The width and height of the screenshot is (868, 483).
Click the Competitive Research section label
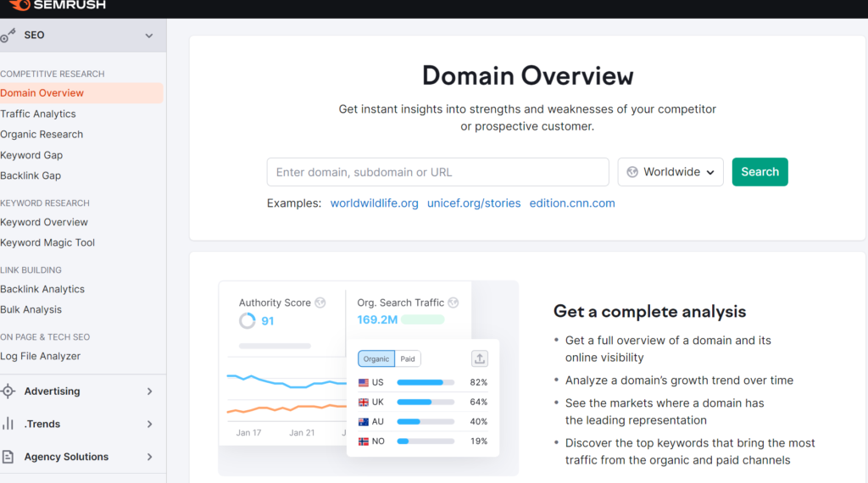click(53, 74)
